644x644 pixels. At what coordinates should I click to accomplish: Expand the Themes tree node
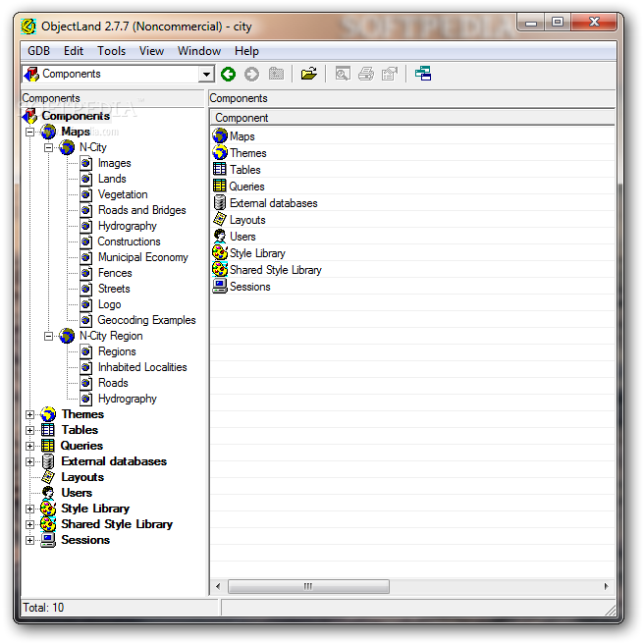pos(29,415)
